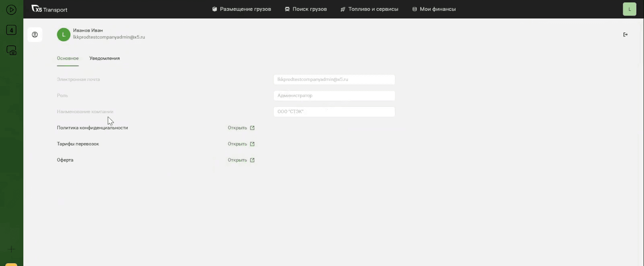Click the plus icon in green sidebar
Screen dimensions: 644x266
tap(11, 249)
